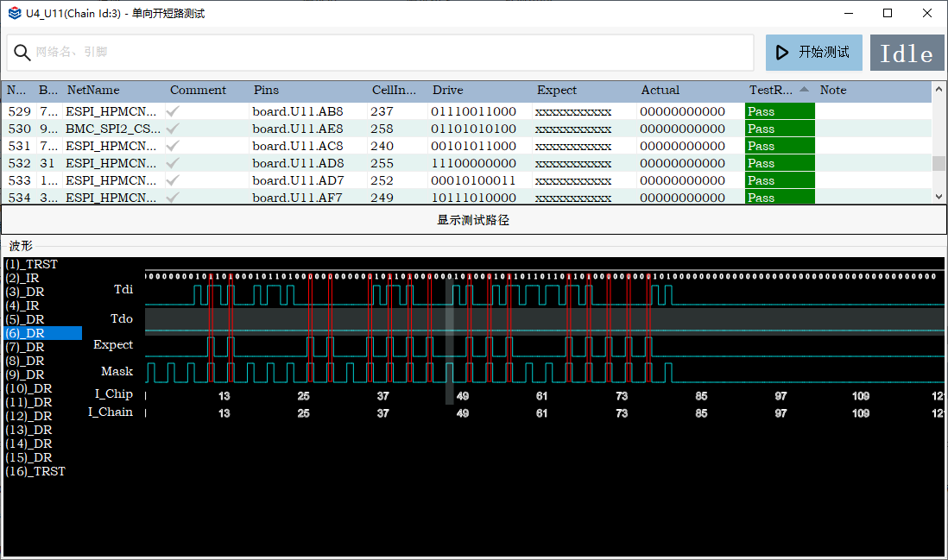Sort by the Drive column header
Viewport: 948px width, 560px height.
point(448,91)
